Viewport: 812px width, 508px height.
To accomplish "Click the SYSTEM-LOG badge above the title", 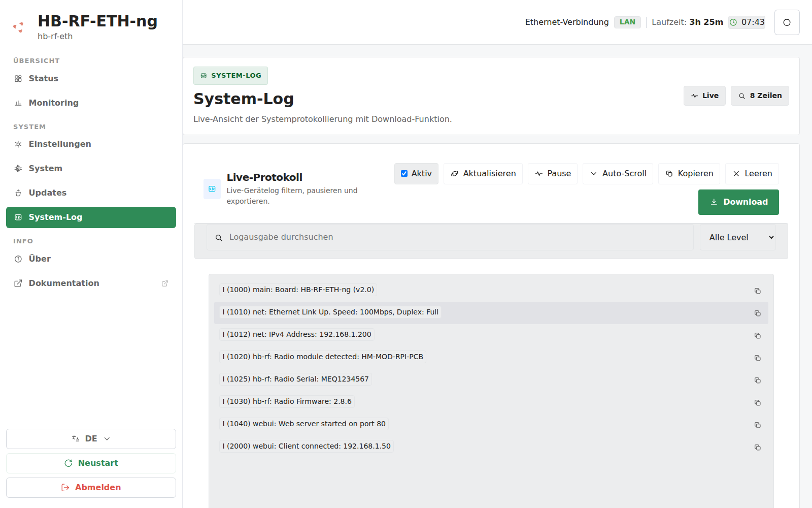I will (x=230, y=76).
